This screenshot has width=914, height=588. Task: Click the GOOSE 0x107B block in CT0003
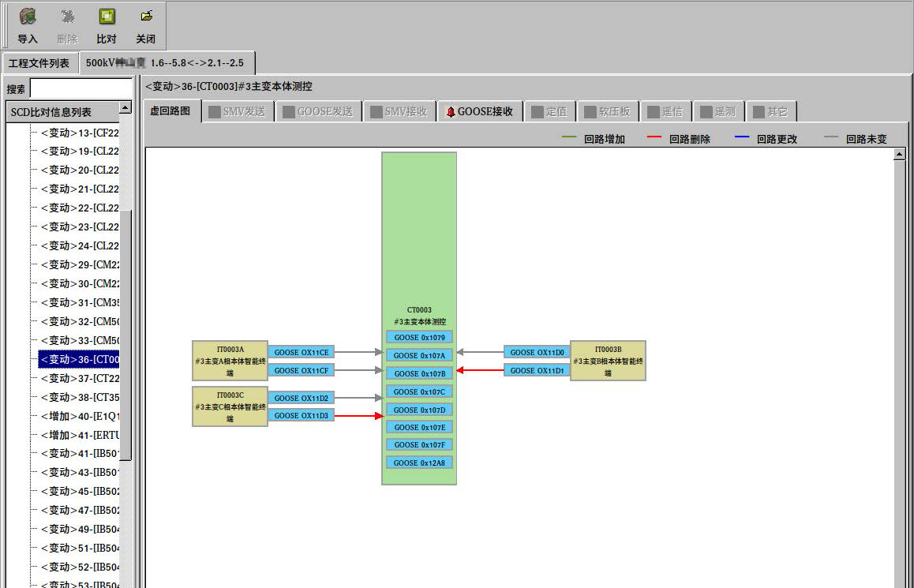pos(419,374)
